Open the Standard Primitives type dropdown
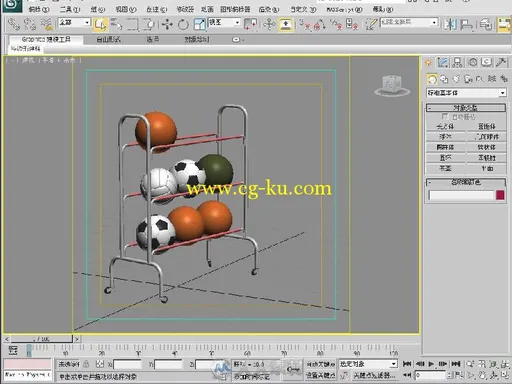Image resolution: width=512 pixels, height=384 pixels. pos(466,93)
